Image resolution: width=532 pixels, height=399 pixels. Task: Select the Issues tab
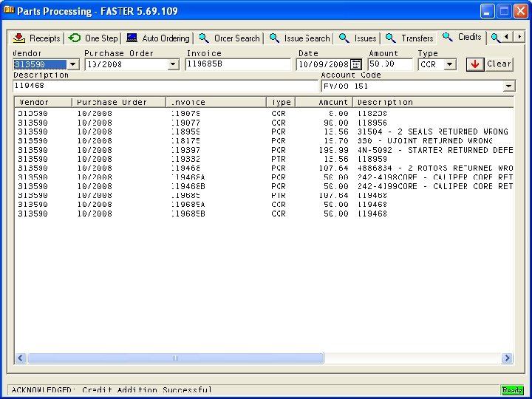click(358, 38)
